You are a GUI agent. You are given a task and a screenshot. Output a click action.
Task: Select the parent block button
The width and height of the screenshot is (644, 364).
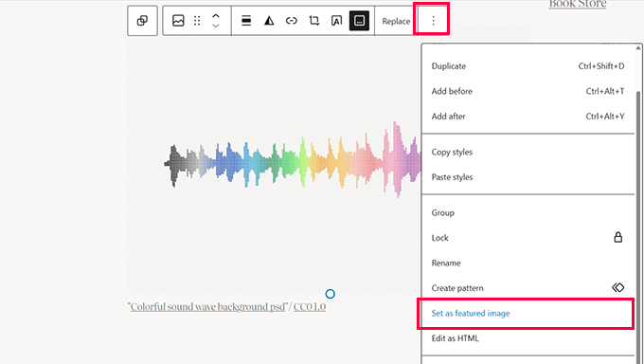coord(142,21)
